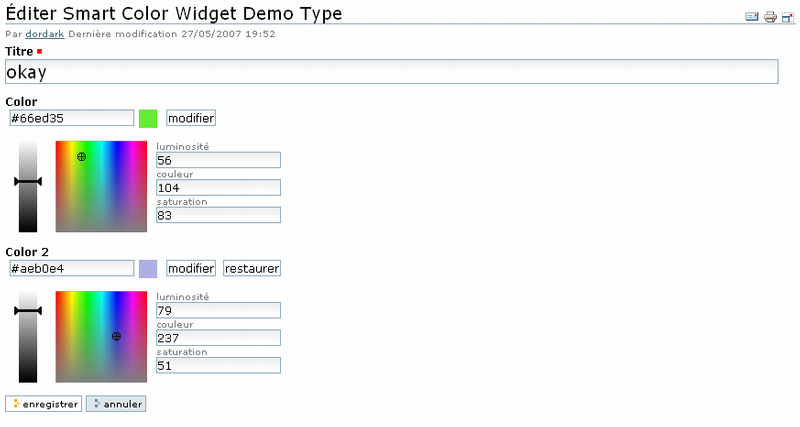Click the crosshair marker in the Color picker

click(x=82, y=157)
